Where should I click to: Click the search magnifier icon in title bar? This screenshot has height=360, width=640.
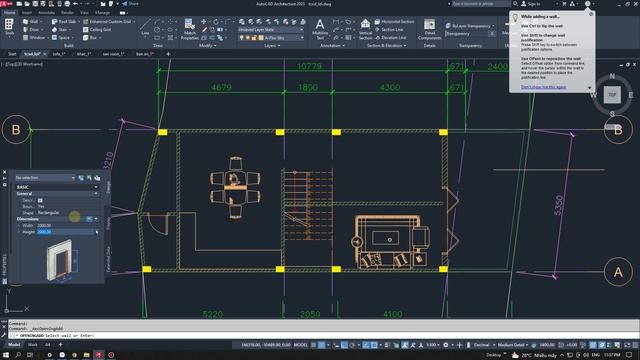pyautogui.click(x=516, y=4)
